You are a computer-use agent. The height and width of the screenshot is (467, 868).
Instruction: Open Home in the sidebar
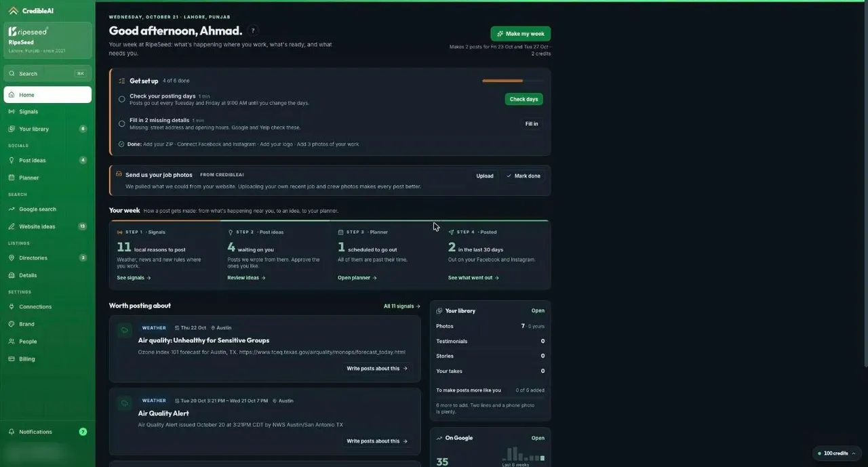pyautogui.click(x=47, y=95)
